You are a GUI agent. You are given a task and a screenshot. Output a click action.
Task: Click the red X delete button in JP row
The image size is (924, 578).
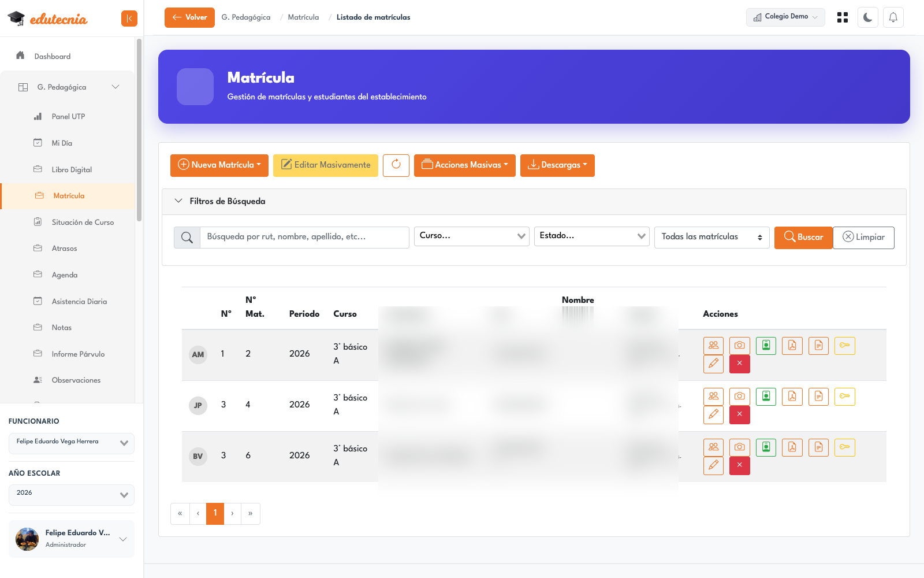pyautogui.click(x=740, y=415)
